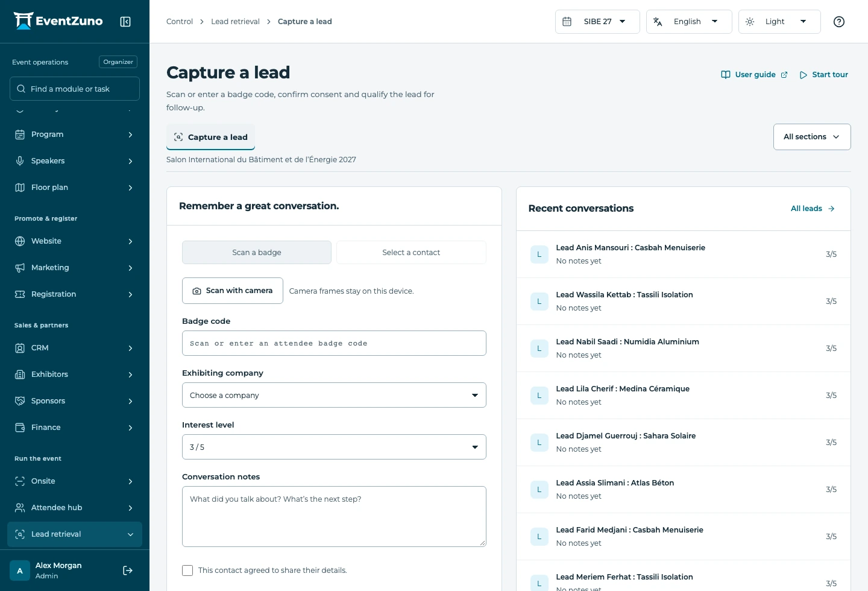868x591 pixels.
Task: Click the Onsite scan icon
Action: 20,481
